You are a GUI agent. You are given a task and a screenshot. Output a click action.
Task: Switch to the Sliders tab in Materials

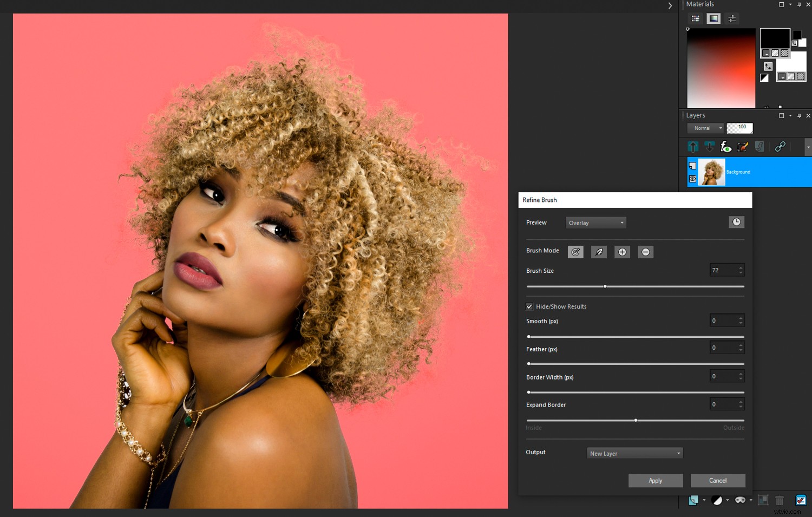[x=732, y=18]
